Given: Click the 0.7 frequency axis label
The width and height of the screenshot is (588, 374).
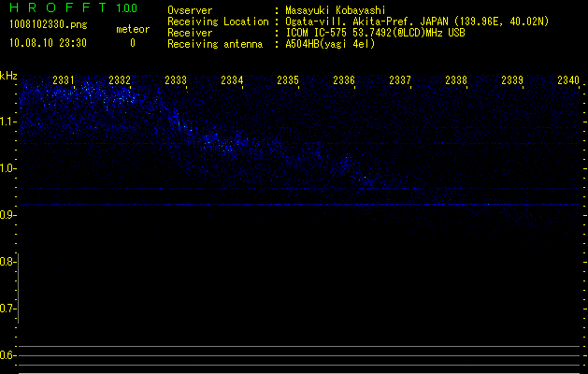Looking at the screenshot, I should pos(7,309).
